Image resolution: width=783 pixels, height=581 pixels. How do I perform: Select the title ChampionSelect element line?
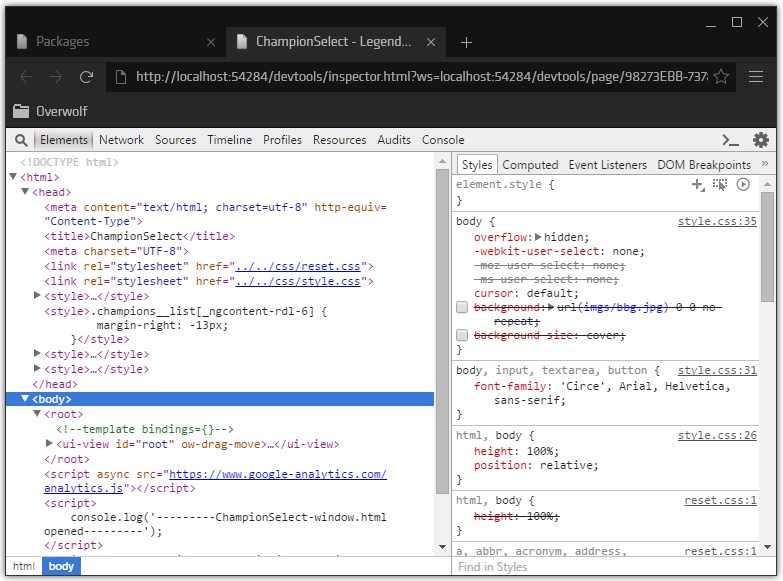pyautogui.click(x=139, y=236)
